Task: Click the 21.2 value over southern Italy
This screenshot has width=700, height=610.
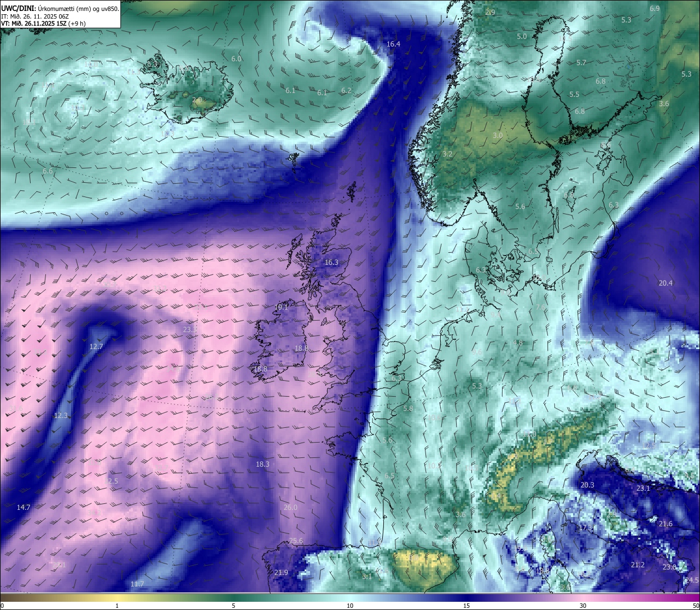Action: pos(638,565)
